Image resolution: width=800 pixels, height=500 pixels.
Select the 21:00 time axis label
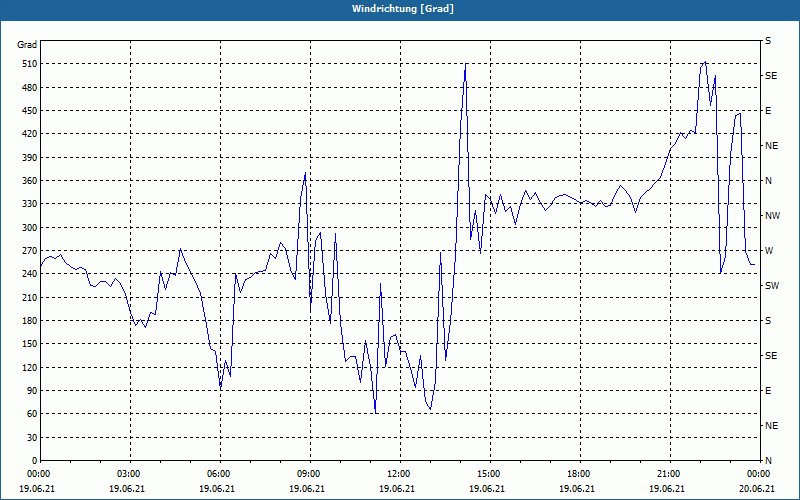pyautogui.click(x=670, y=474)
